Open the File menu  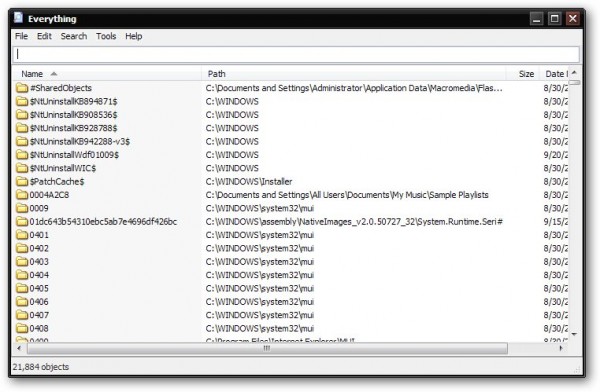(21, 36)
